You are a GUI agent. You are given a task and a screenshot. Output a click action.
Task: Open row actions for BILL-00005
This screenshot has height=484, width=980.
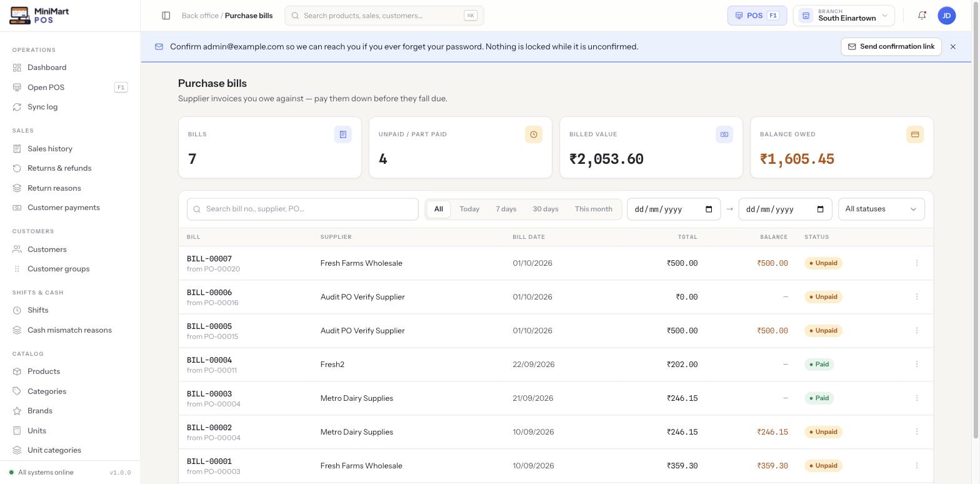(x=917, y=331)
